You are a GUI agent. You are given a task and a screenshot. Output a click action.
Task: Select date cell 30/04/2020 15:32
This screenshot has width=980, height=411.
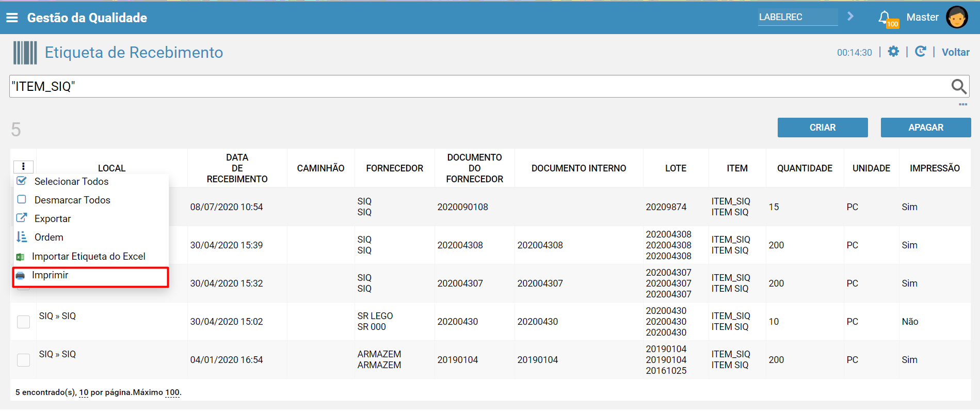227,283
